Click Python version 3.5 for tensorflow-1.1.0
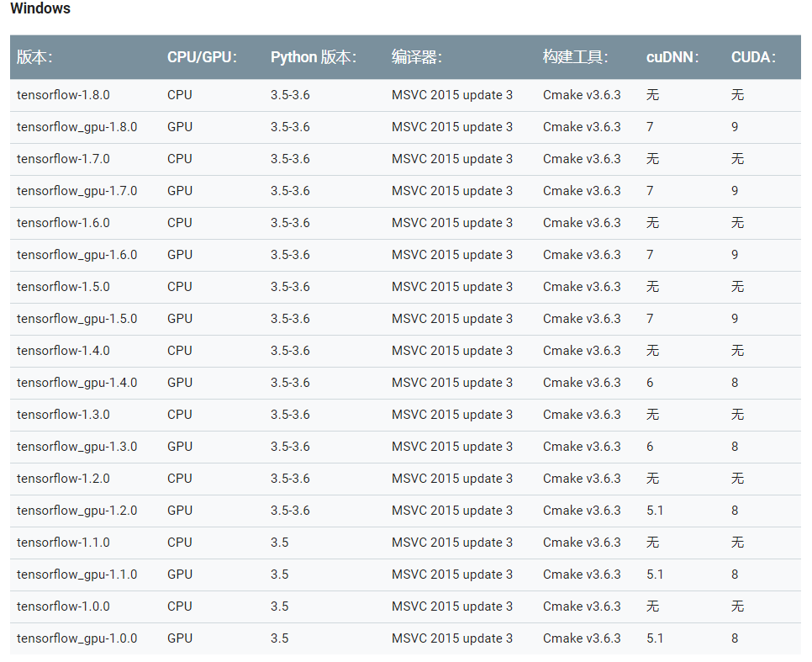 point(280,543)
